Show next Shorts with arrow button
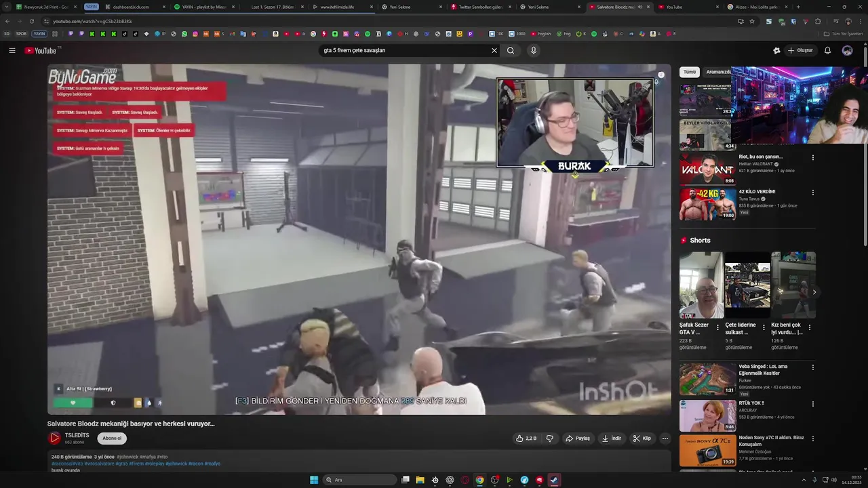The width and height of the screenshot is (868, 488). 814,292
